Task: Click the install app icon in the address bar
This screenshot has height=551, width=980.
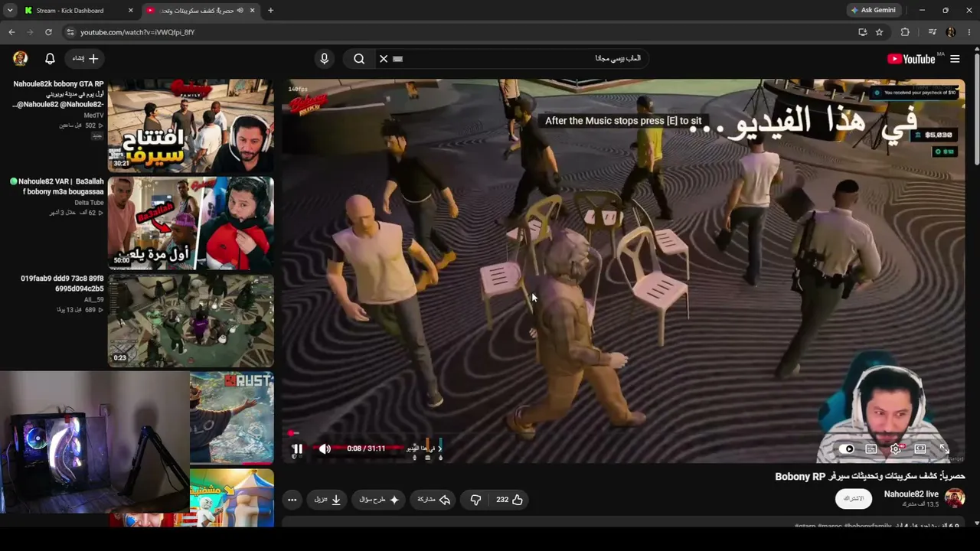Action: tap(863, 32)
